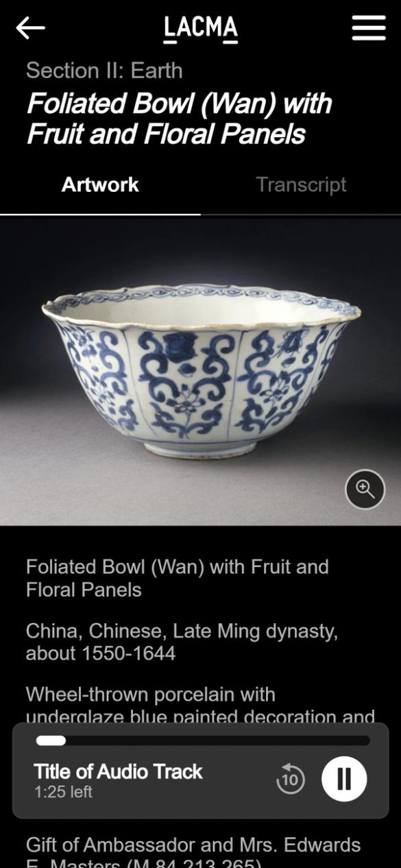
Task: Tap the LACMA logo
Action: pos(201,29)
